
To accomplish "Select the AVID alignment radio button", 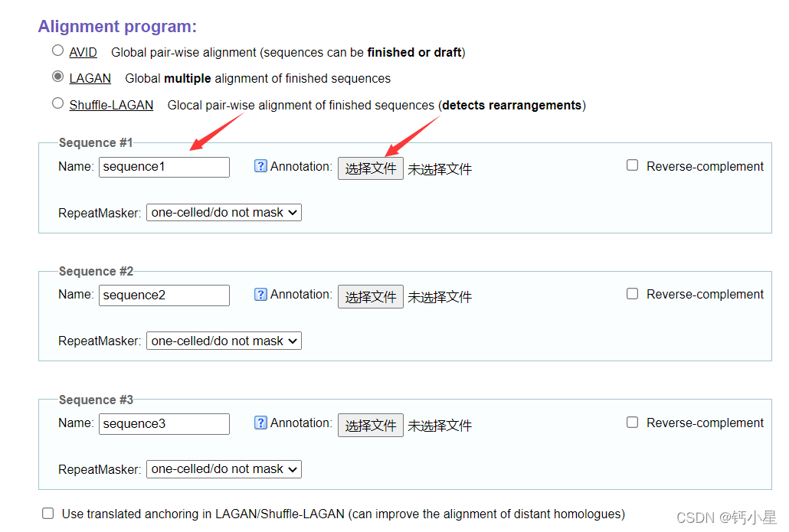I will 58,51.
